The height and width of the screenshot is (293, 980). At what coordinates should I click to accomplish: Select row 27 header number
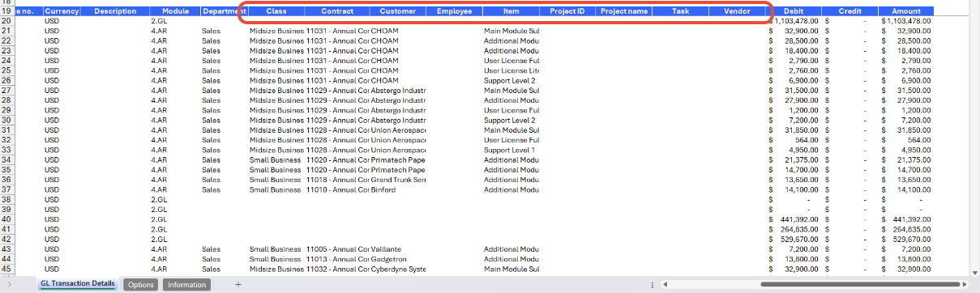[6, 91]
